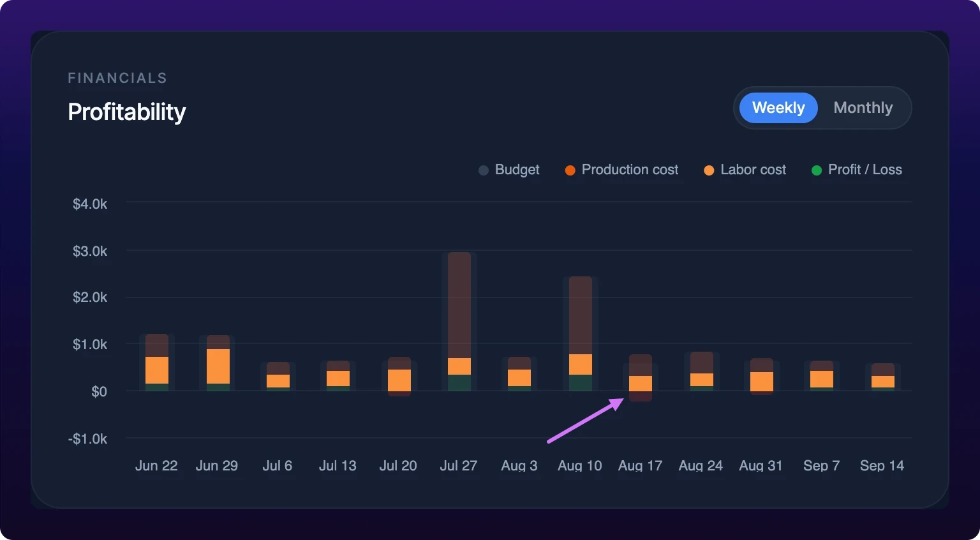Select the Sep 14 bar
The width and height of the screenshot is (980, 540).
click(883, 377)
